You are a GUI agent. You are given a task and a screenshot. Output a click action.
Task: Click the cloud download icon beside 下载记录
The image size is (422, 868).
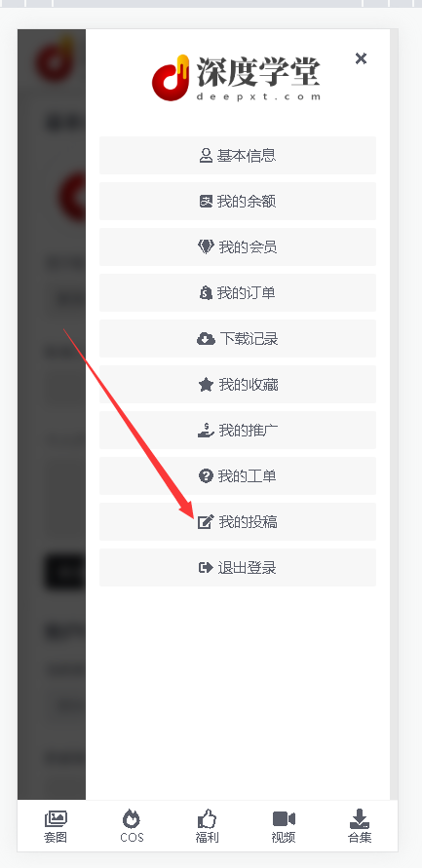206,339
